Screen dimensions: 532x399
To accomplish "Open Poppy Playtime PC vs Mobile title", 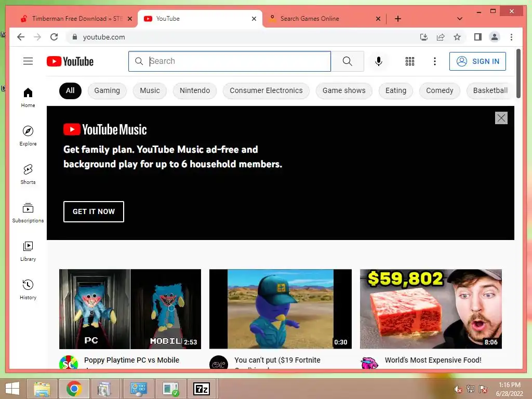I will 131,360.
